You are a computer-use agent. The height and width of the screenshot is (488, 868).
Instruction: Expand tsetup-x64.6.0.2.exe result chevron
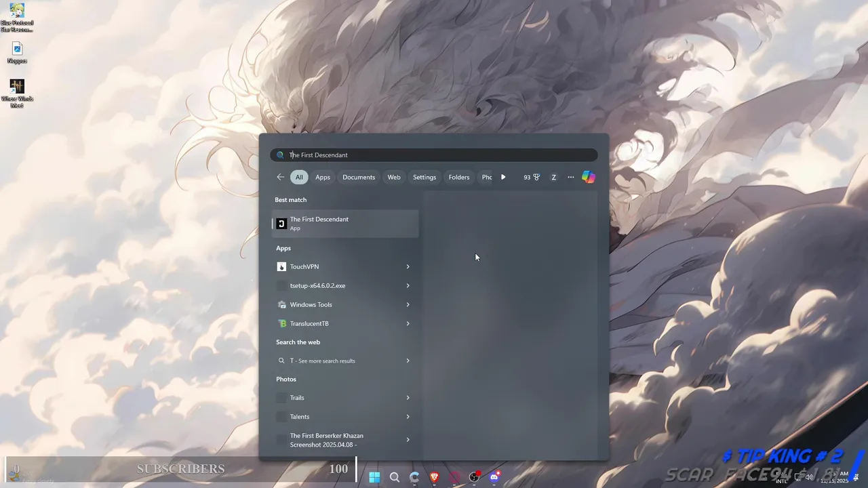tap(408, 286)
